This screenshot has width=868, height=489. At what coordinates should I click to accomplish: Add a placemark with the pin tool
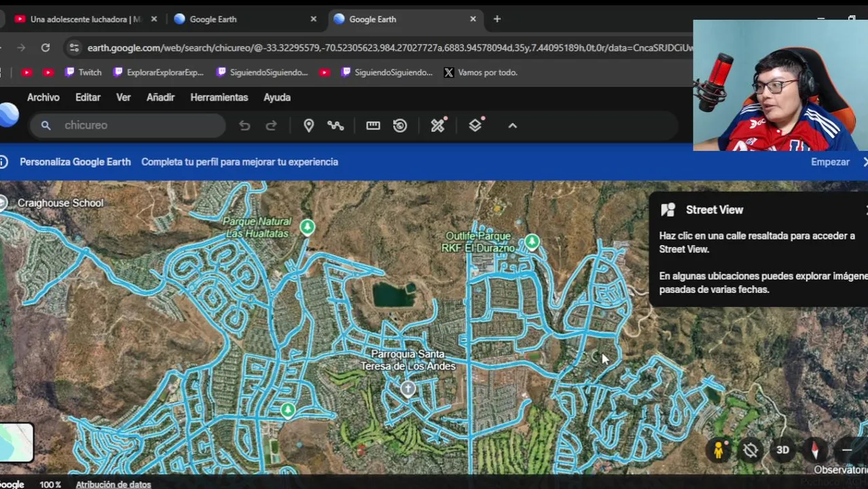[x=308, y=126]
